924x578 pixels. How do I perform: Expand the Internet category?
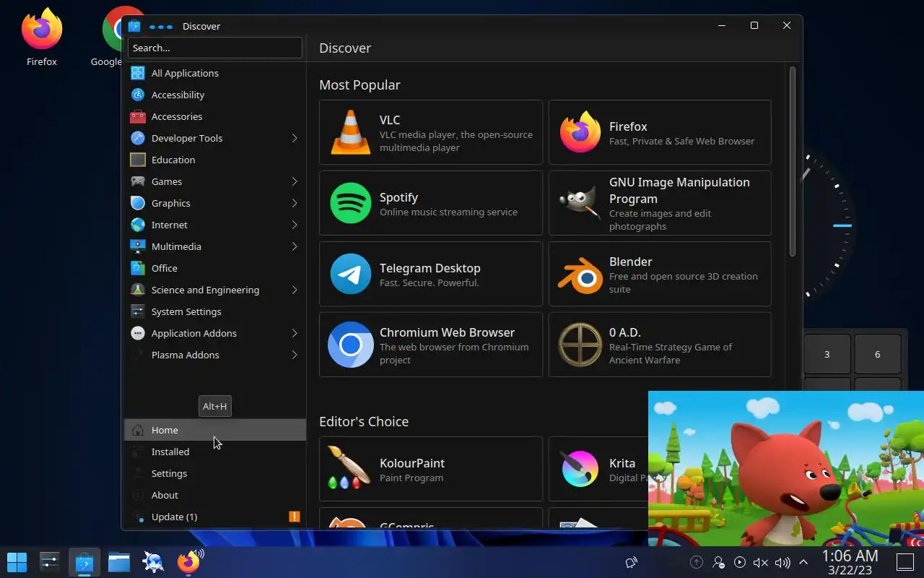click(x=295, y=225)
